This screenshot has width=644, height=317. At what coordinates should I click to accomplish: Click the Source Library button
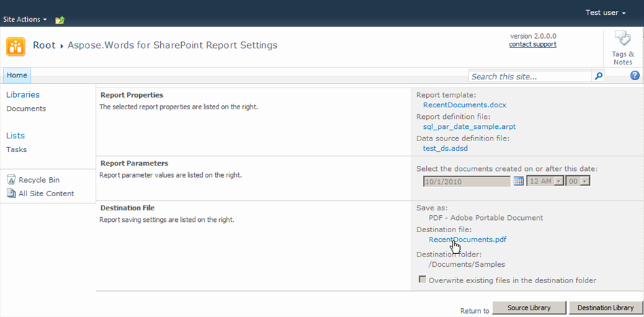point(529,308)
